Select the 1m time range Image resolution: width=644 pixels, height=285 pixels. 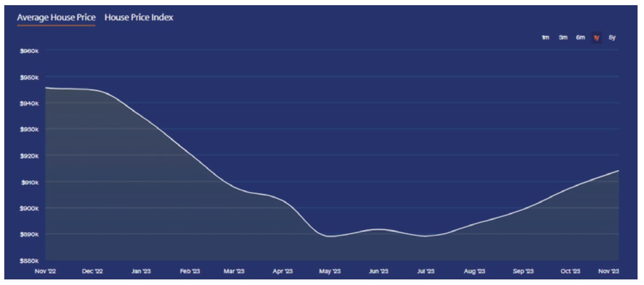545,38
